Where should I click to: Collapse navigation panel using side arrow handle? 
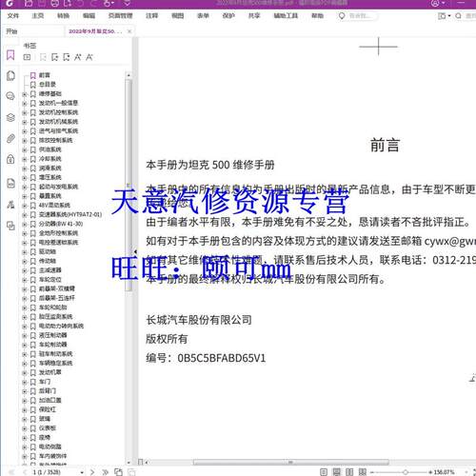(x=135, y=251)
